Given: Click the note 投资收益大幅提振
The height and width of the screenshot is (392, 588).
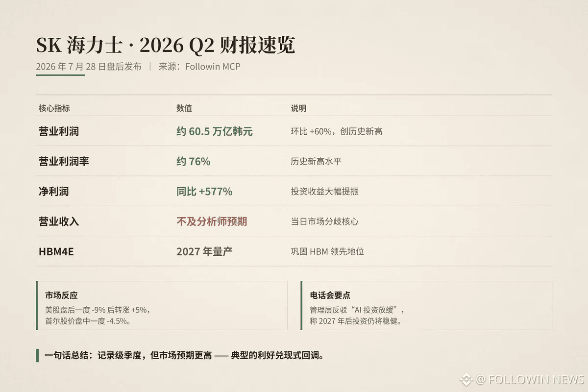Looking at the screenshot, I should (324, 192).
